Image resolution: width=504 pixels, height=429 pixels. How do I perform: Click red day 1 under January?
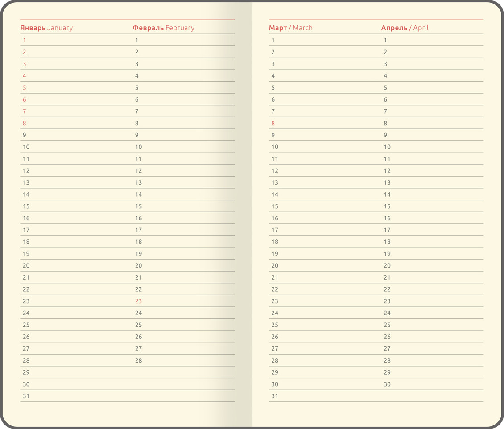(x=25, y=40)
